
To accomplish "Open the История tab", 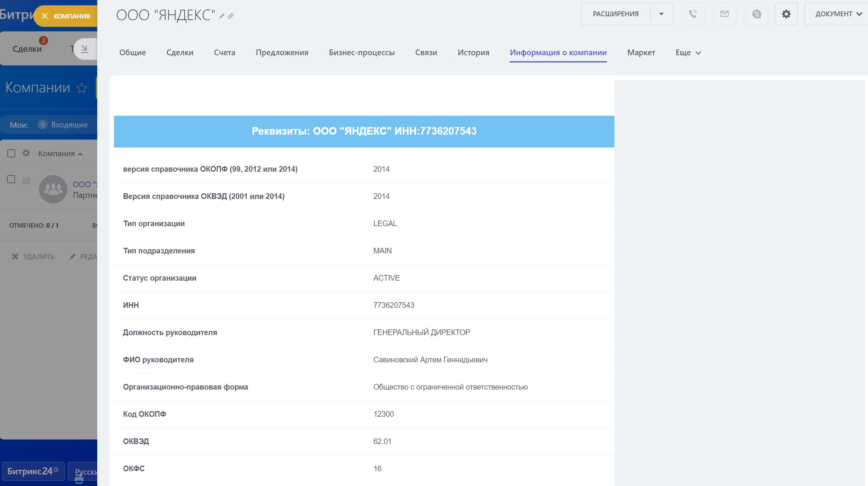I will point(473,53).
